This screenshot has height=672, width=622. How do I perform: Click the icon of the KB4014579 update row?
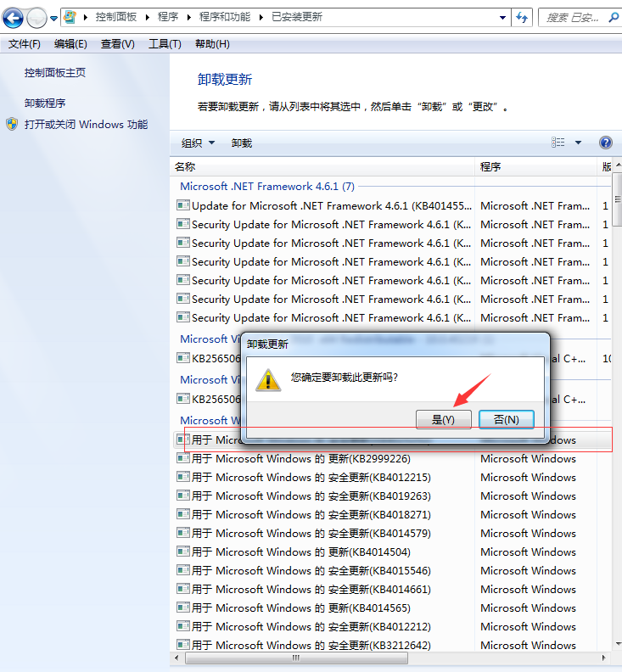(x=183, y=533)
